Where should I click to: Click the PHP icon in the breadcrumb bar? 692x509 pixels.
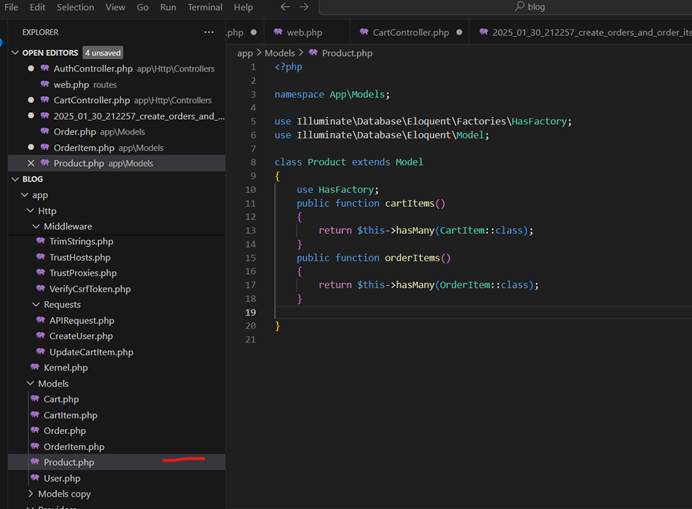click(314, 53)
